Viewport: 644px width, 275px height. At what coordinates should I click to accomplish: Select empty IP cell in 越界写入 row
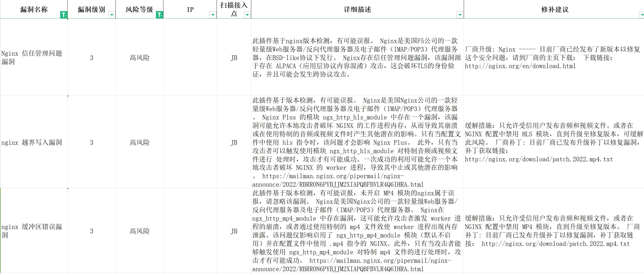[190, 142]
